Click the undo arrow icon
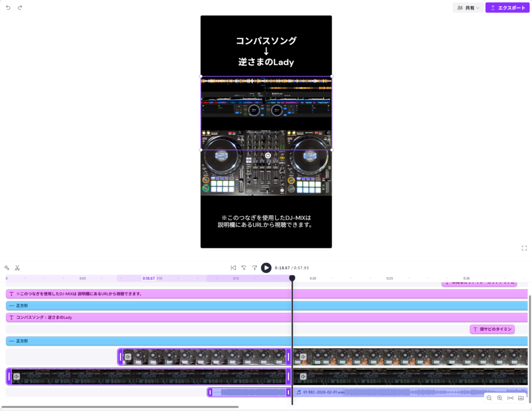This screenshot has height=411, width=532. pyautogui.click(x=8, y=8)
